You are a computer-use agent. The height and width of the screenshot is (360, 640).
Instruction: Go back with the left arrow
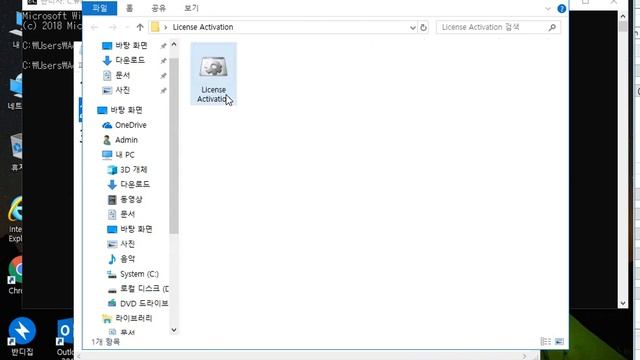95,27
